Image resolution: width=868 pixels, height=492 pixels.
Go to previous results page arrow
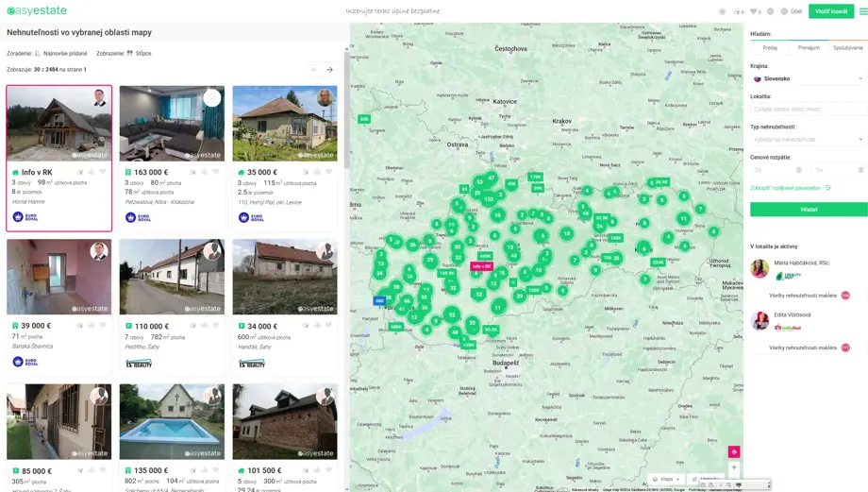point(314,70)
